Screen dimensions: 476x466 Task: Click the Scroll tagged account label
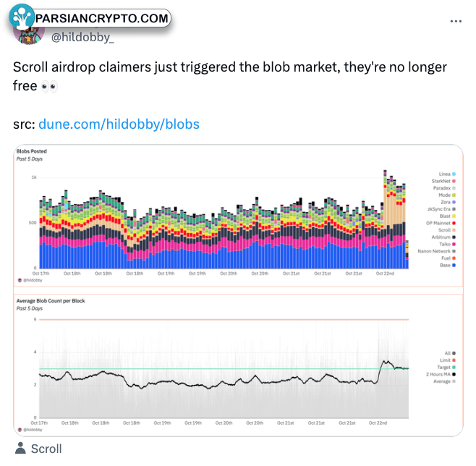[46, 449]
